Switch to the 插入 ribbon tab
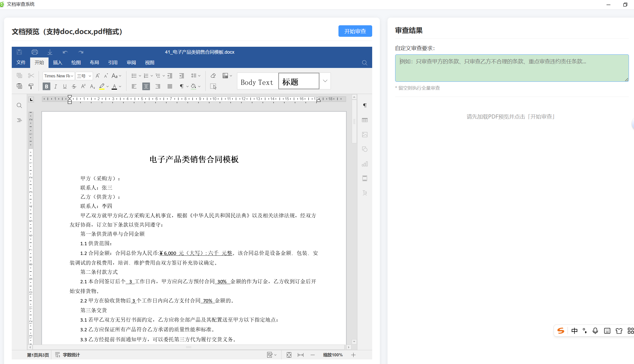This screenshot has height=364, width=634. tap(57, 63)
